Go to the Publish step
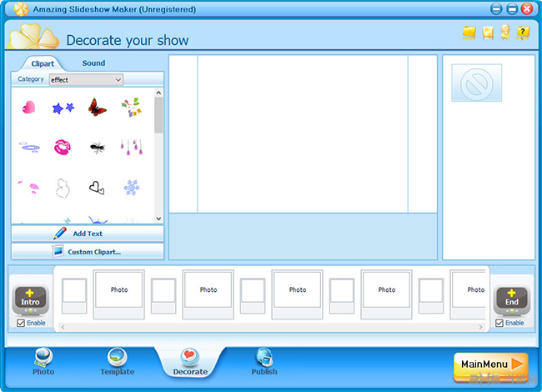542x392 pixels. pyautogui.click(x=264, y=362)
